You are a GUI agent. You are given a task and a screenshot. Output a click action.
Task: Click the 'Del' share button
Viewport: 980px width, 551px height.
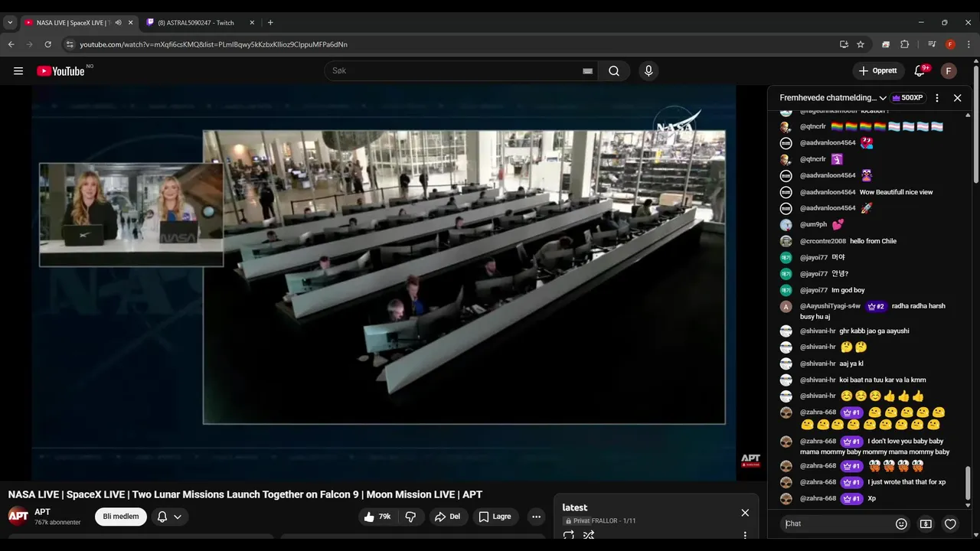(x=448, y=517)
